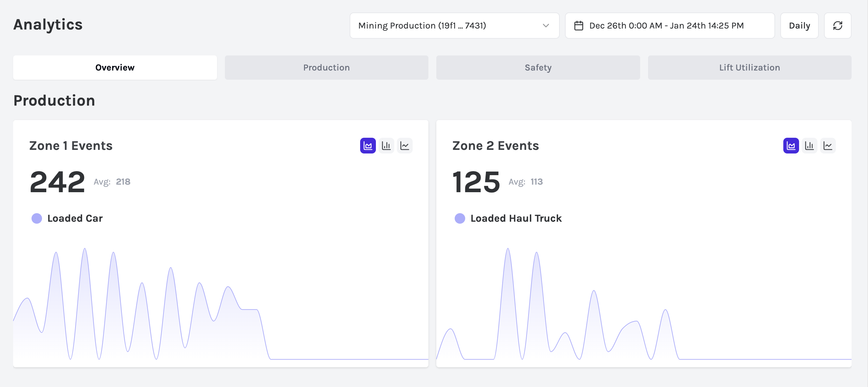
Task: Switch Zone 2 Events to bar chart
Action: point(809,146)
